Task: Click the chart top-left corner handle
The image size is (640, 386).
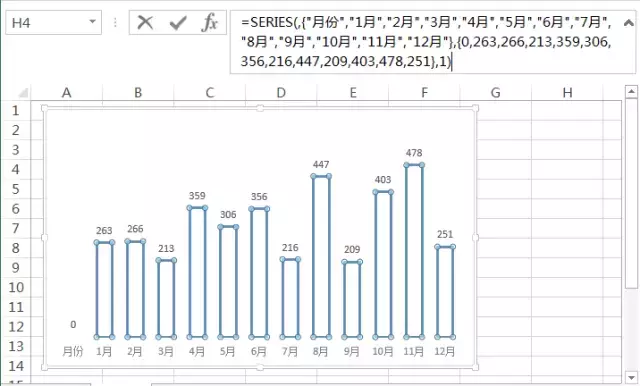Action: click(x=44, y=108)
